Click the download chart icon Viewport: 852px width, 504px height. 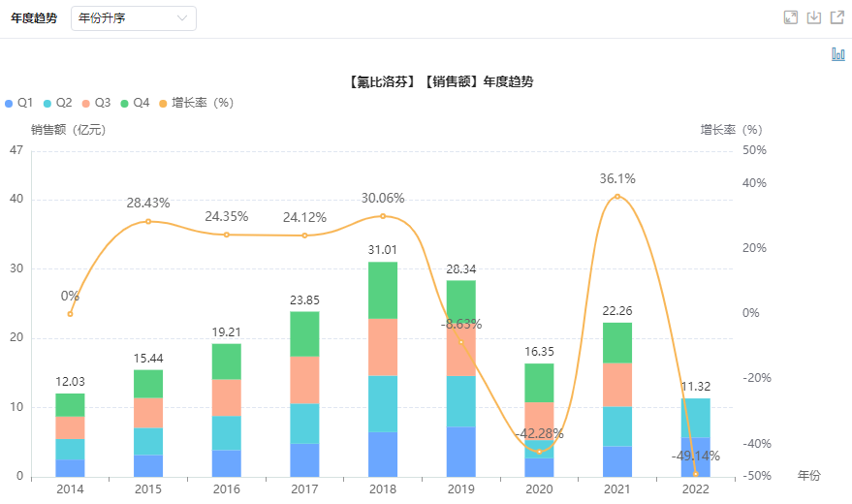[x=814, y=17]
